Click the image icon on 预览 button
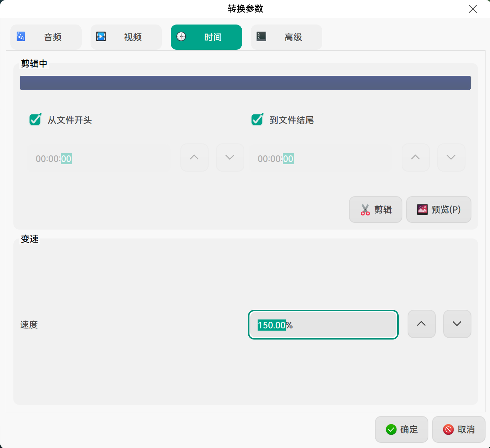 422,209
